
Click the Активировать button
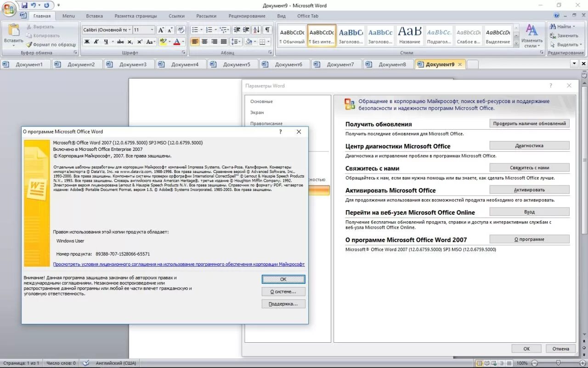pos(529,190)
